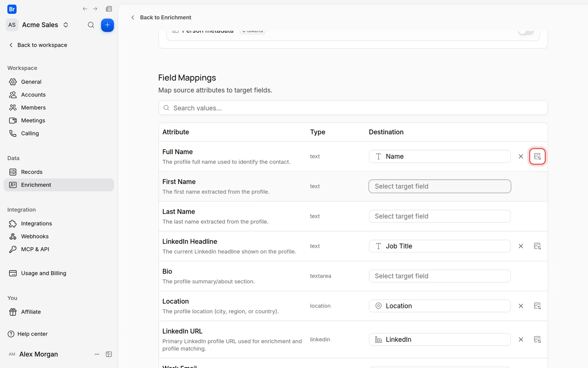
Task: Open the Help center link
Action: 28,334
